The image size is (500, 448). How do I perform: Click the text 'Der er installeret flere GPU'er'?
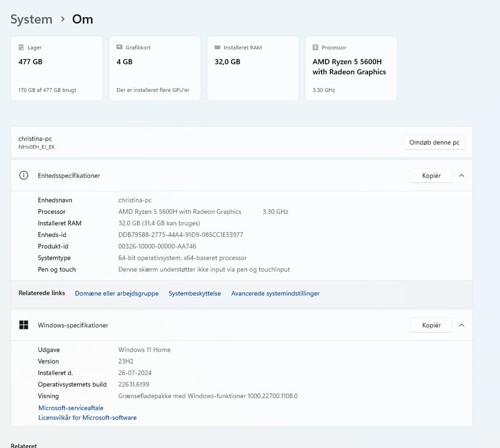click(153, 90)
